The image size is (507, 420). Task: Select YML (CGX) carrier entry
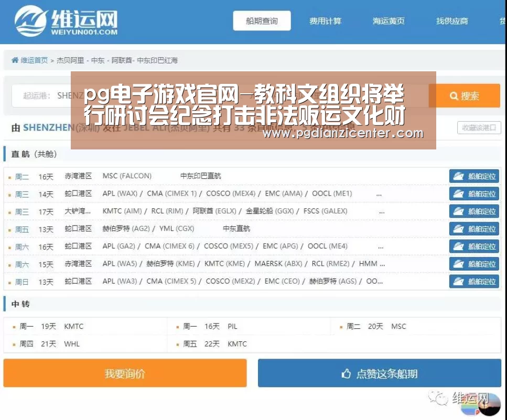pos(177,228)
